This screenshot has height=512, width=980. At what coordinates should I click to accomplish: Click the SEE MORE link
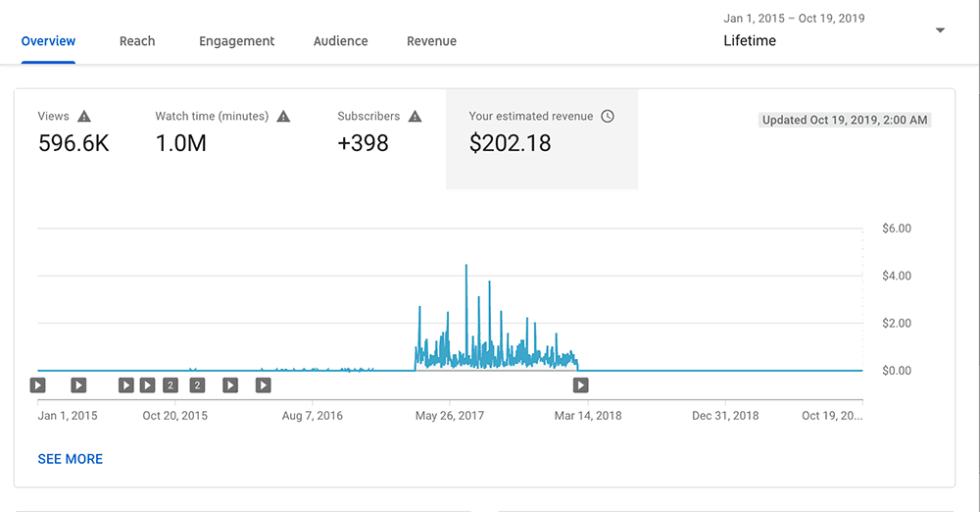pyautogui.click(x=70, y=459)
